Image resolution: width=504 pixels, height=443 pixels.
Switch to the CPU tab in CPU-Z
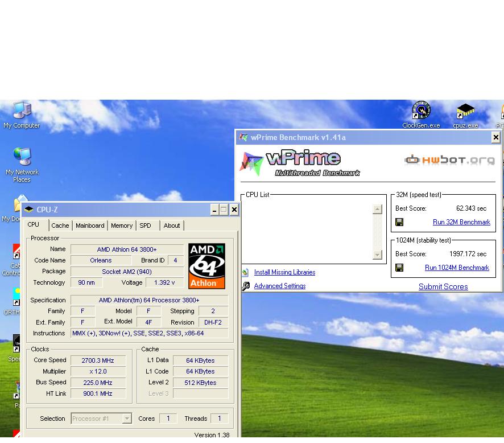[34, 224]
